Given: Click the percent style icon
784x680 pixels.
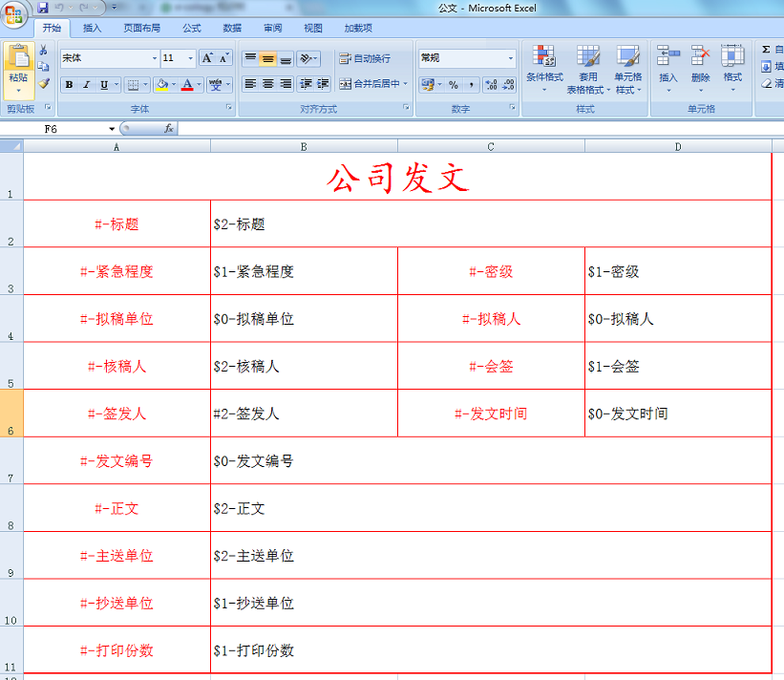Looking at the screenshot, I should (454, 84).
